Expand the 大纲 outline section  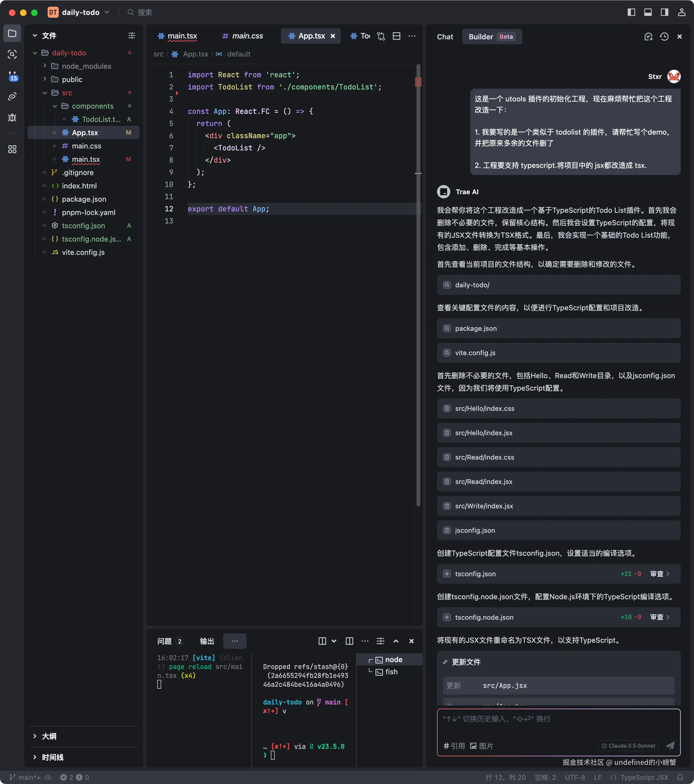point(49,736)
